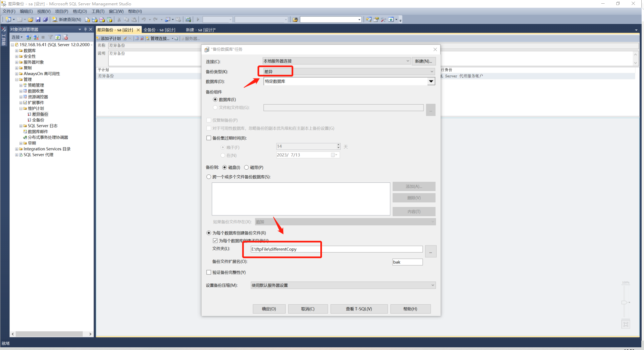Click the Registered Servers icon in right toolbar
Viewport: 644px width, 350px height.
368,19
